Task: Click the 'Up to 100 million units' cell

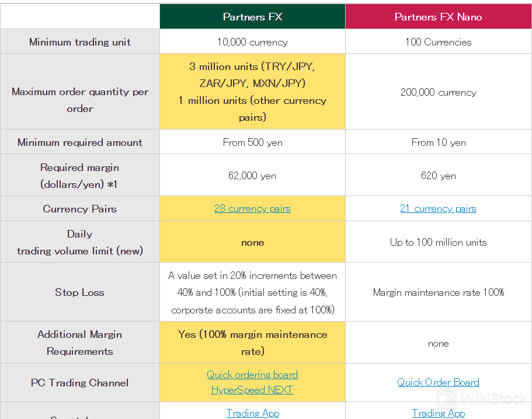Action: click(x=439, y=242)
